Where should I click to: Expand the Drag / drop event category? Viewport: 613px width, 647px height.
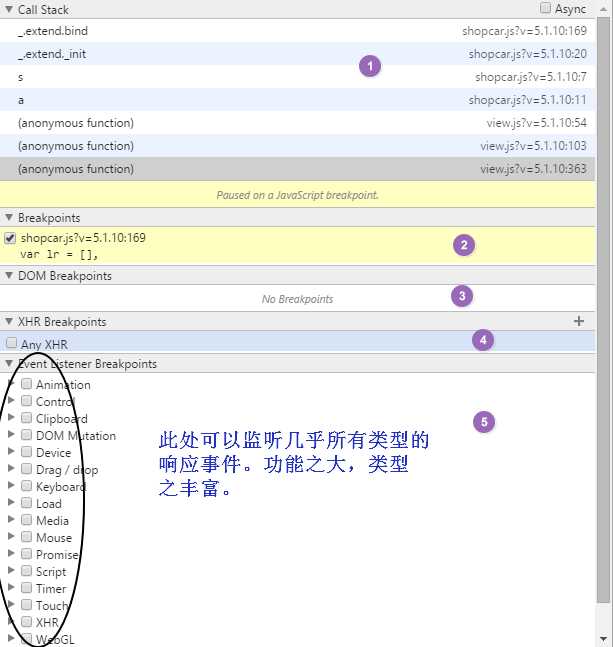(11, 468)
